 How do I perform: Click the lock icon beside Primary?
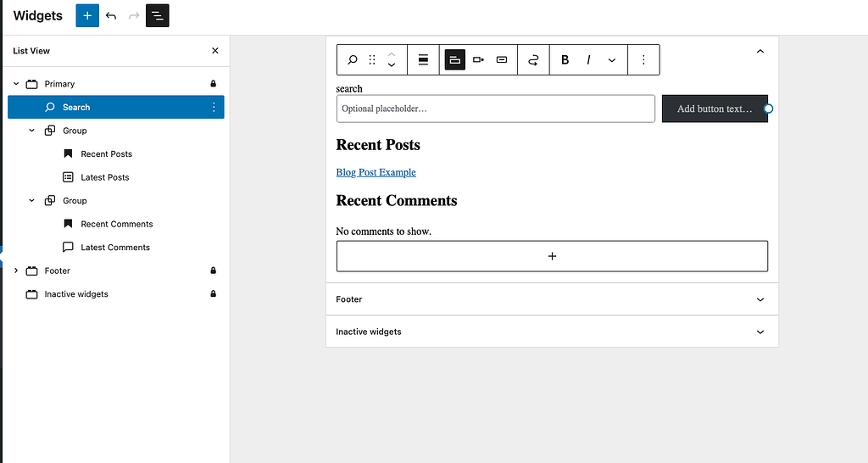coord(213,84)
